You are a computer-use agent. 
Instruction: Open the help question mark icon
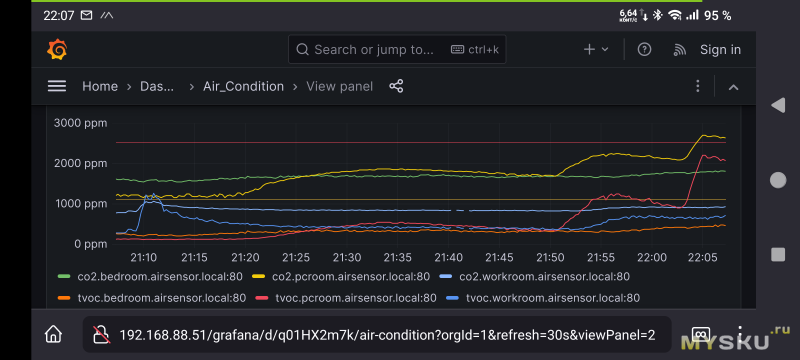(x=644, y=49)
